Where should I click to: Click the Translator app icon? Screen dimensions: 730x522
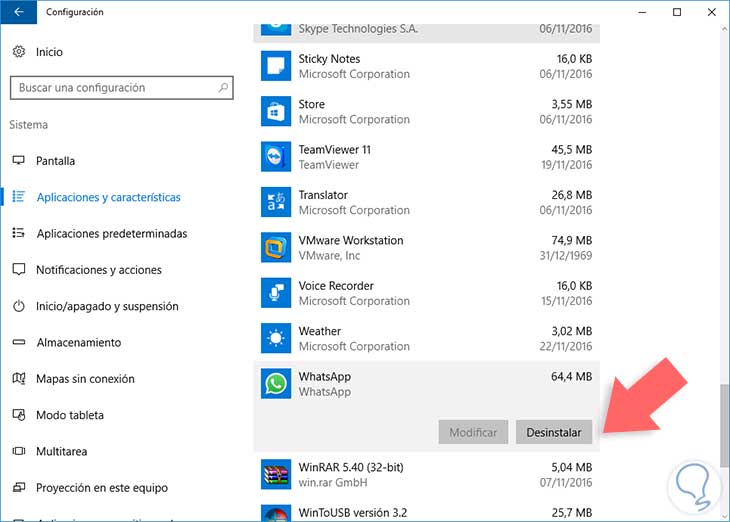click(x=276, y=202)
